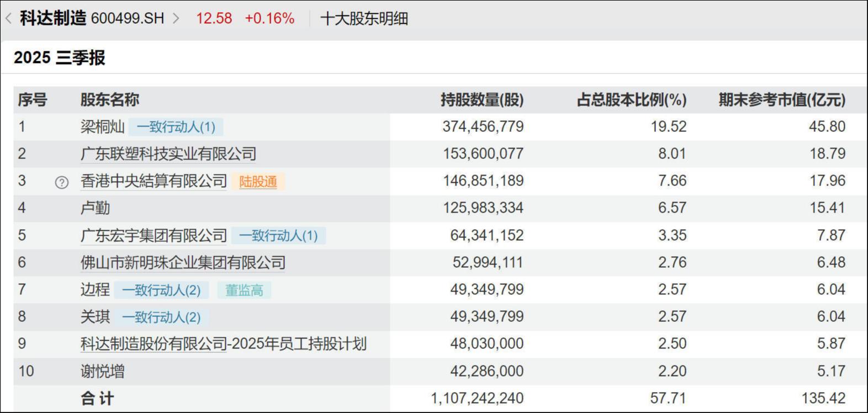Click the 合计 total row label
Screen dimensions: 868x413
[97, 398]
